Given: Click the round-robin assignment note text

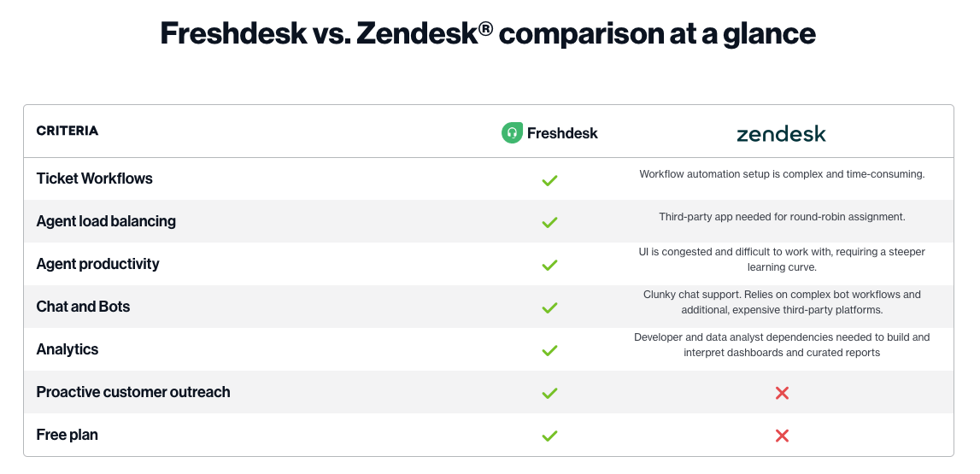Looking at the screenshot, I should click(x=781, y=217).
